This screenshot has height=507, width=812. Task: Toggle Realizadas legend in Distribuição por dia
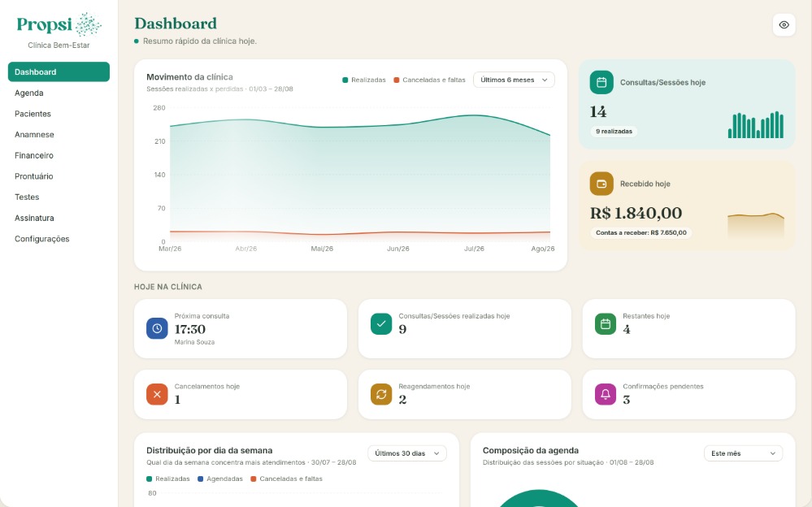pos(168,479)
